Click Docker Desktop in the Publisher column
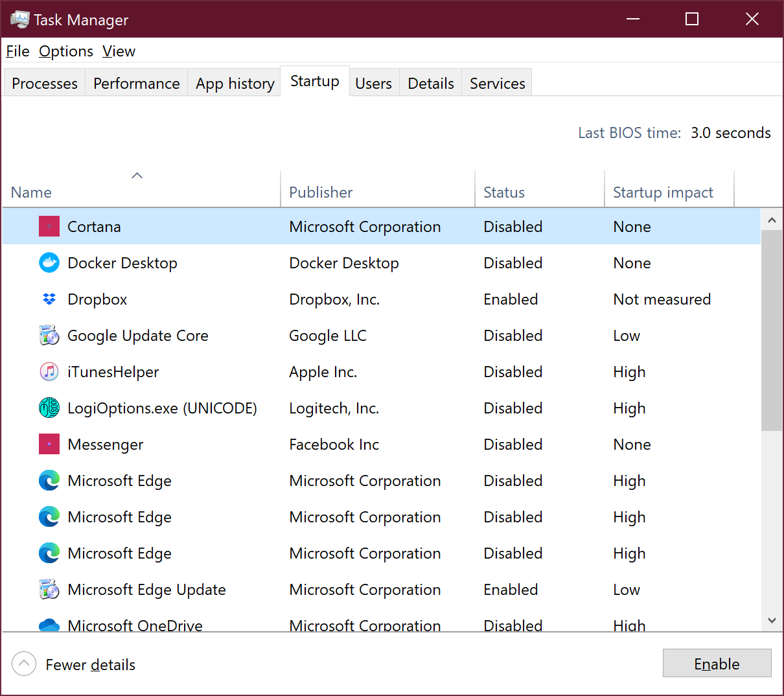784x696 pixels. click(344, 263)
